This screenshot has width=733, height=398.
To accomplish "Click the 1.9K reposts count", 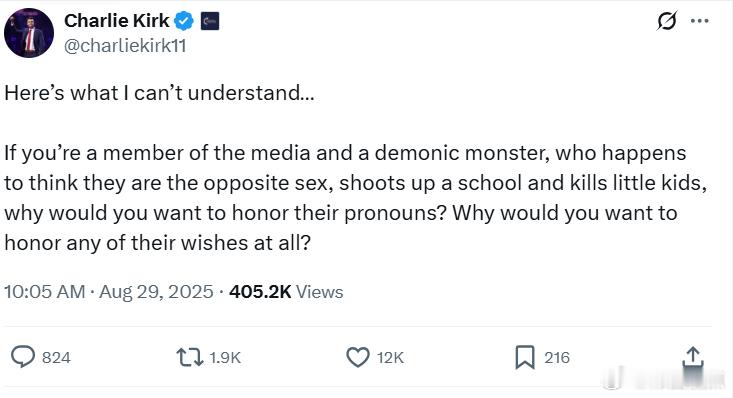I will tap(225, 358).
